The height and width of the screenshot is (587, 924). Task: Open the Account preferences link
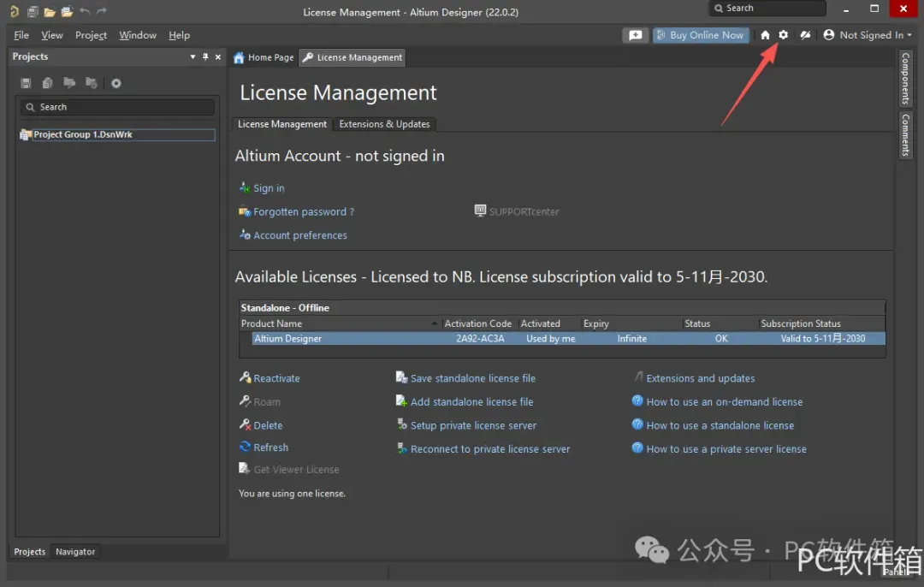299,235
